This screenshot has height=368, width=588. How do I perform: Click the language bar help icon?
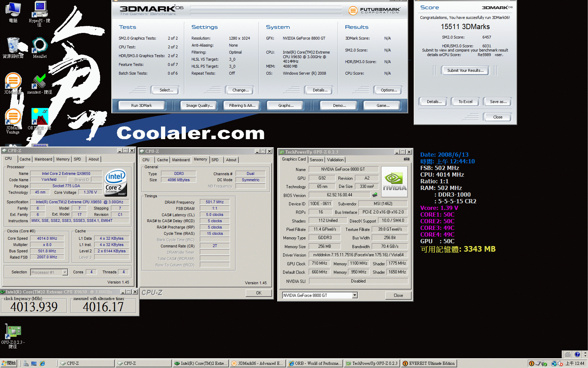point(577,354)
